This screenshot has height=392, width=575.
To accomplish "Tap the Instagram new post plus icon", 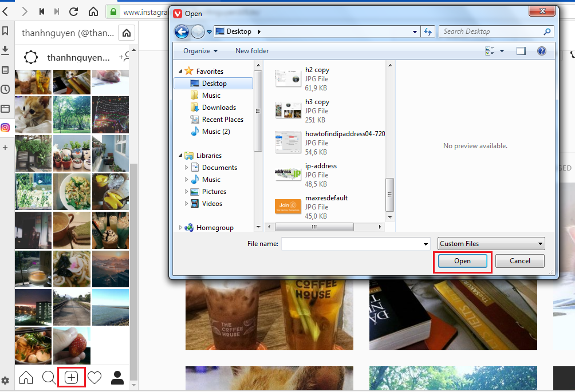I will (71, 377).
